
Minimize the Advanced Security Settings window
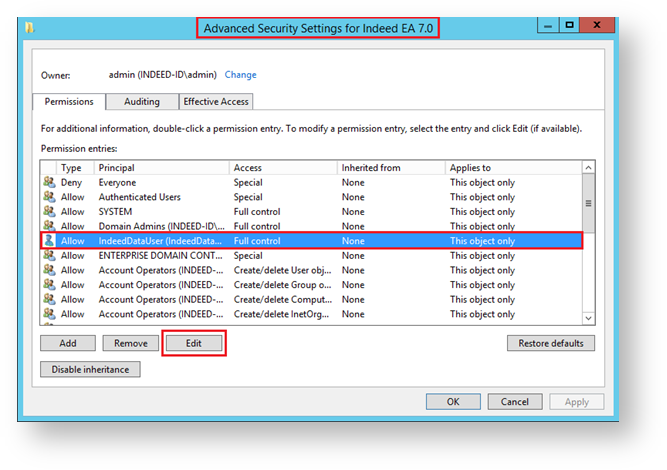coord(548,26)
